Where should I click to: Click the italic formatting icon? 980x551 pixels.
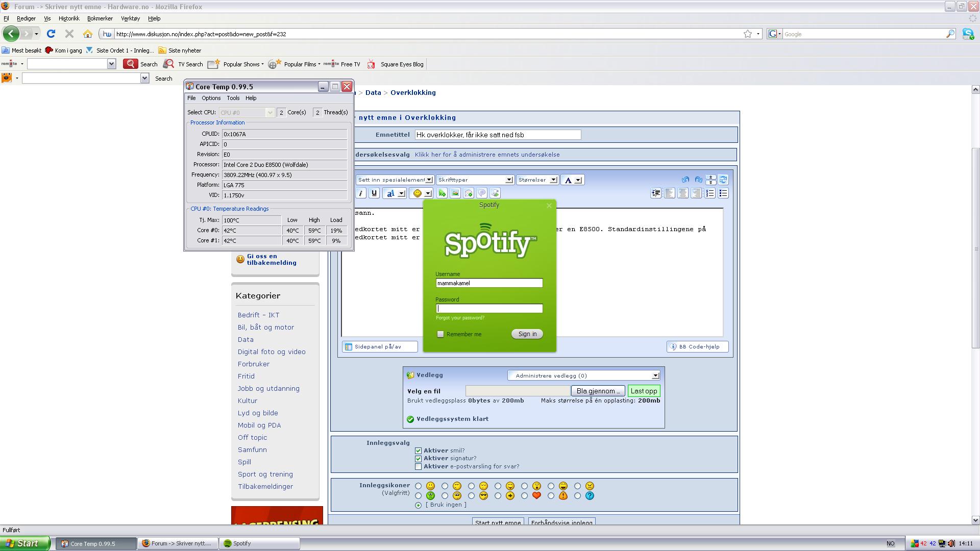pos(360,193)
